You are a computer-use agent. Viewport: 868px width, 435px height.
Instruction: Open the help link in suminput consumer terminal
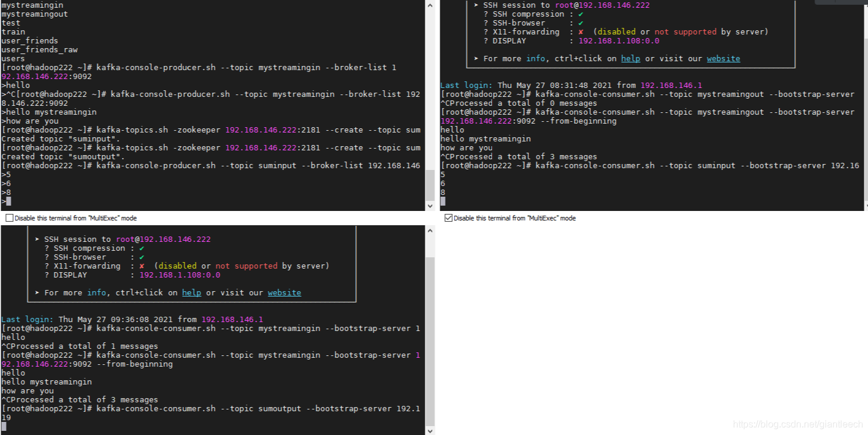click(x=631, y=59)
